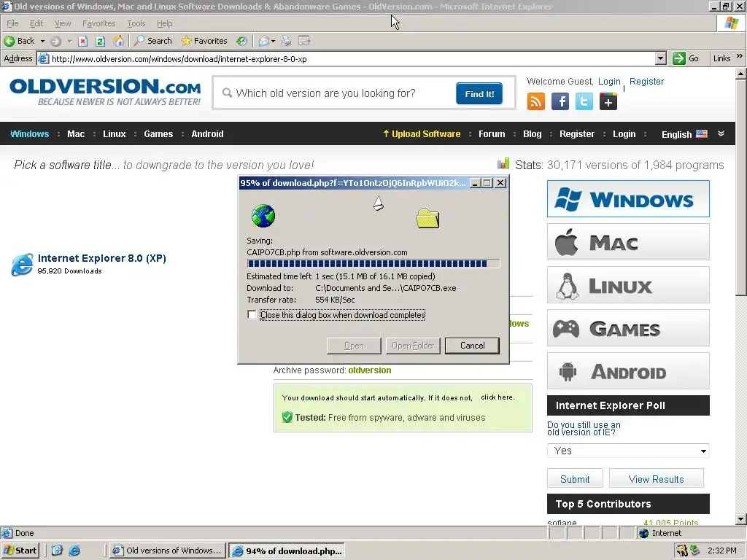Click the Start button
Image resolution: width=747 pixels, height=560 pixels.
tap(20, 551)
